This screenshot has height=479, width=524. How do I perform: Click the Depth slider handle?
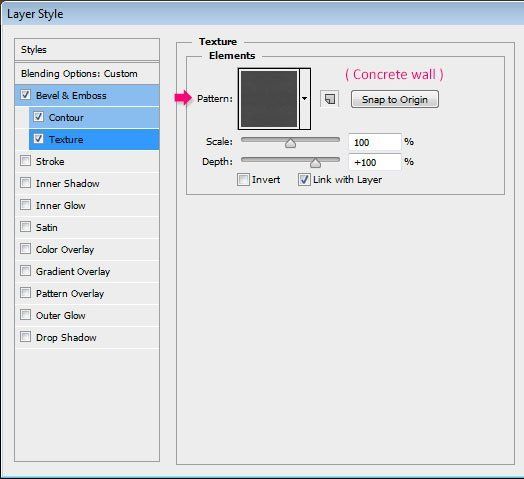tap(315, 163)
